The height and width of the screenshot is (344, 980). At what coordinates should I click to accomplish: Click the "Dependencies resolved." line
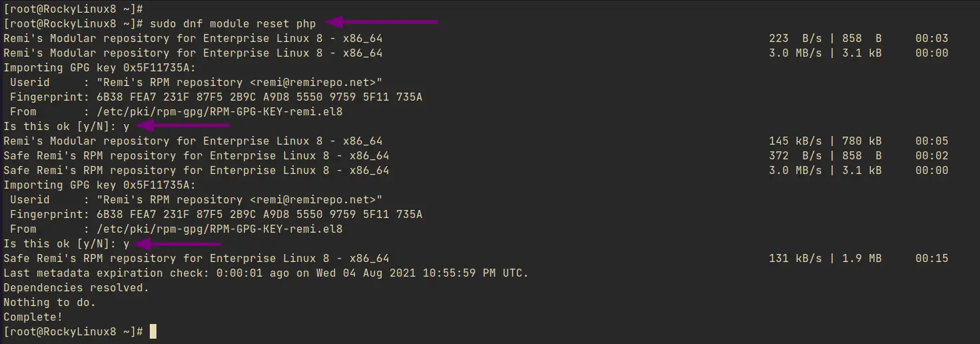point(77,288)
